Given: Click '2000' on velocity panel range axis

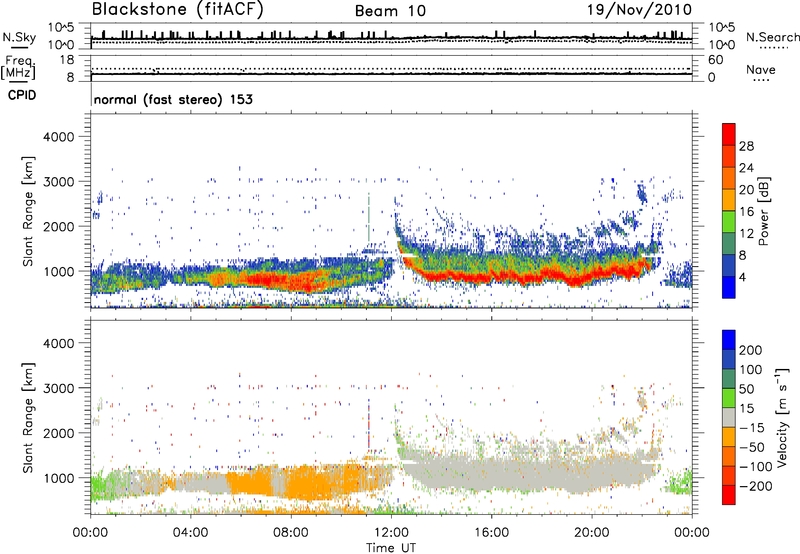Looking at the screenshot, I should (x=58, y=433).
